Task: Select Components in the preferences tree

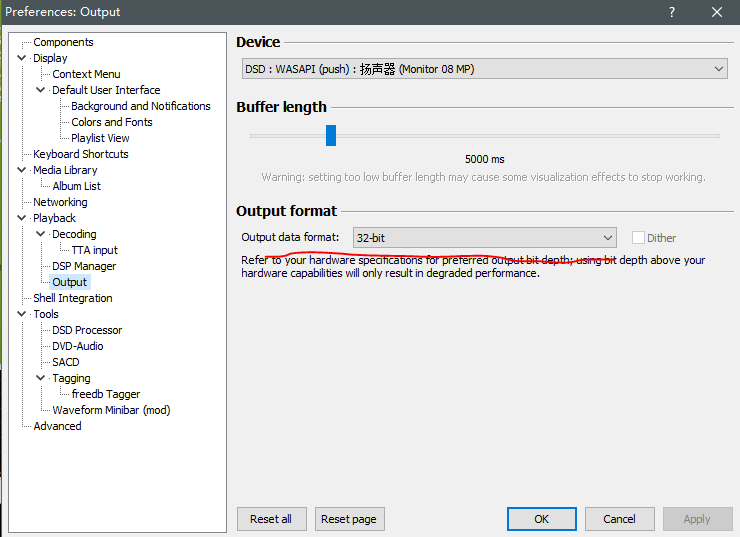Action: tap(63, 42)
